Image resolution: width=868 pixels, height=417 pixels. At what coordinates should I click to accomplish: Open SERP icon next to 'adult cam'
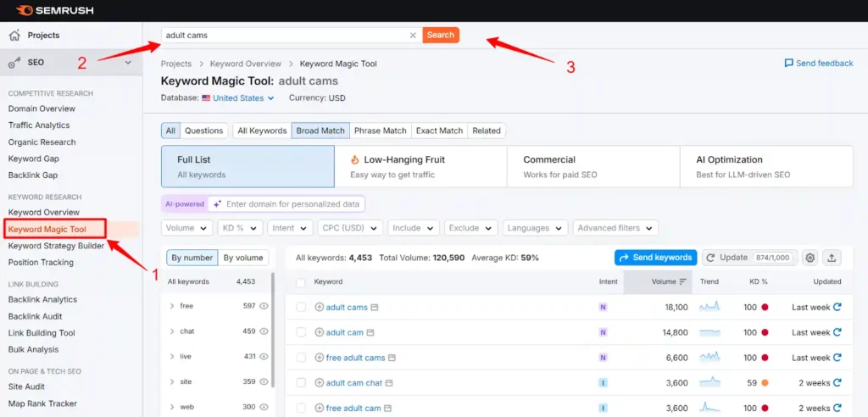370,333
